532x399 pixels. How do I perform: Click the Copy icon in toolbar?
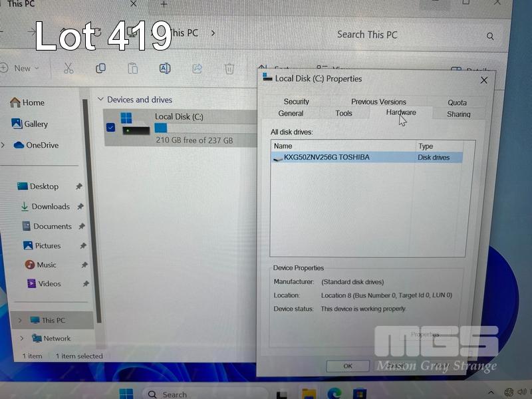coord(100,68)
